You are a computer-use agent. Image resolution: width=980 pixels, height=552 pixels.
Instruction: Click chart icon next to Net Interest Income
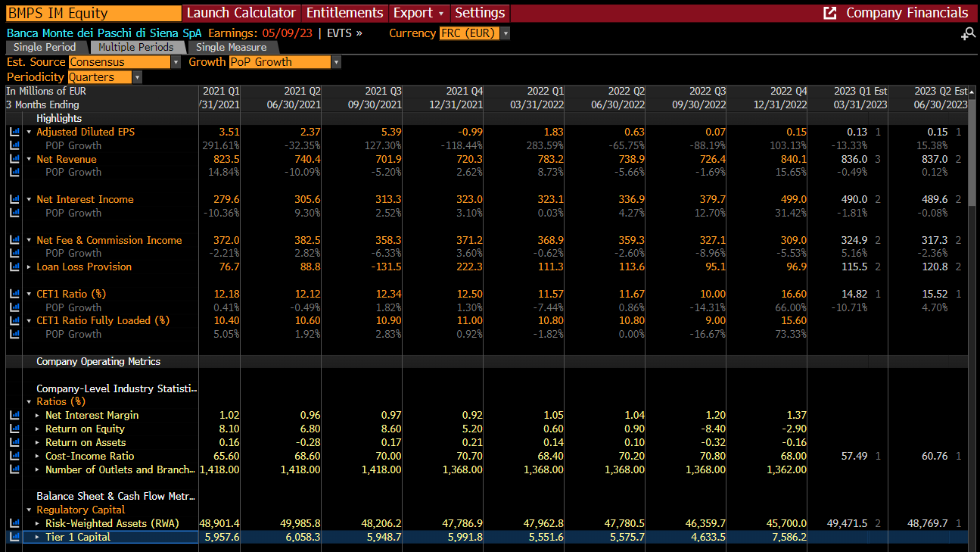coord(14,199)
